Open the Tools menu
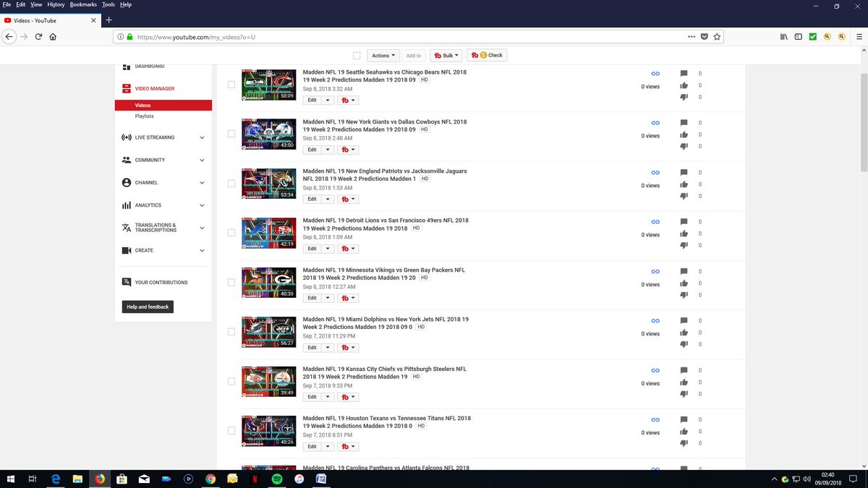The width and height of the screenshot is (868, 488). coord(108,4)
